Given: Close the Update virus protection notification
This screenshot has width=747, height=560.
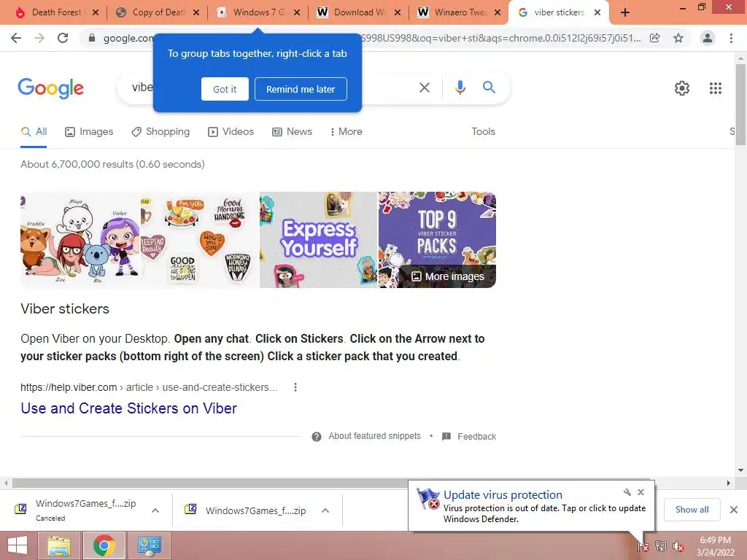Looking at the screenshot, I should [640, 492].
